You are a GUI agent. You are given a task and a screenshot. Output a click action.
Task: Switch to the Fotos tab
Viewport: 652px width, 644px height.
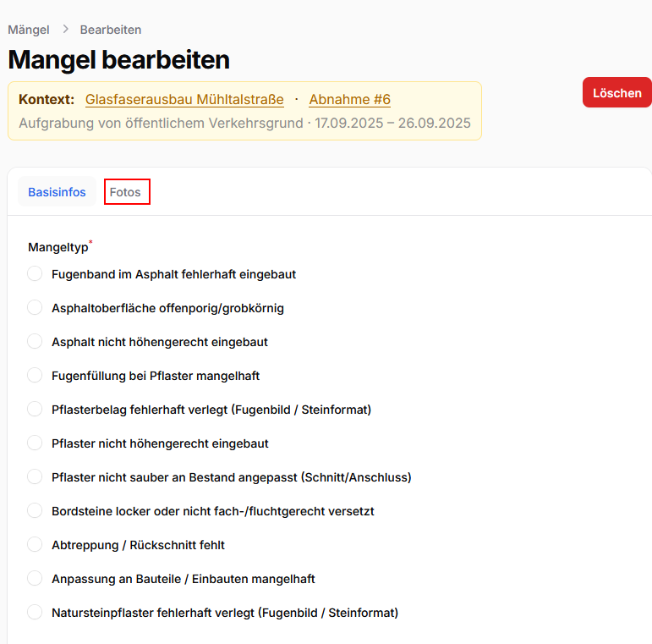tap(126, 192)
